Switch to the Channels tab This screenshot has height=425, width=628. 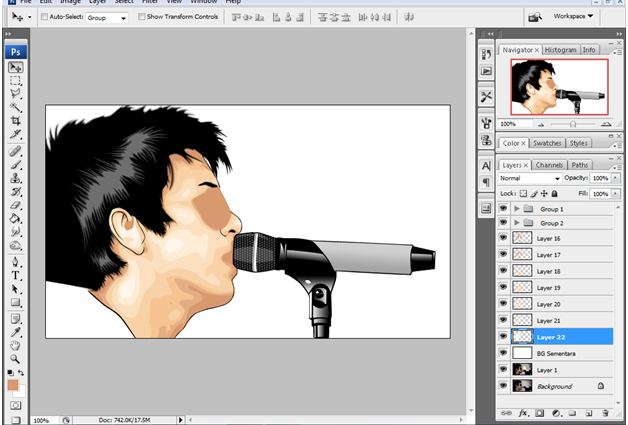tap(549, 165)
